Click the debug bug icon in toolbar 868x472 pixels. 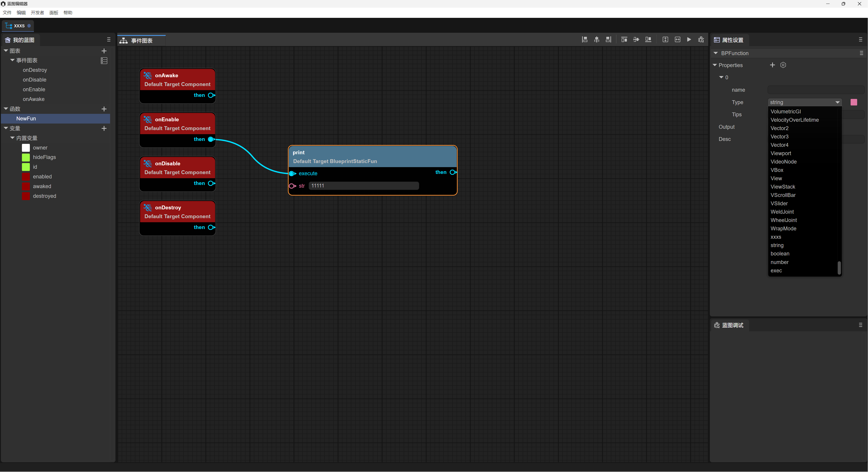701,40
